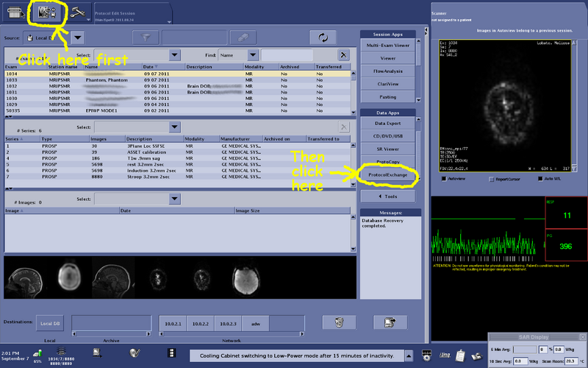Screen dimensions: 588x368
Task: Click the X button next to Find field
Action: (343, 55)
